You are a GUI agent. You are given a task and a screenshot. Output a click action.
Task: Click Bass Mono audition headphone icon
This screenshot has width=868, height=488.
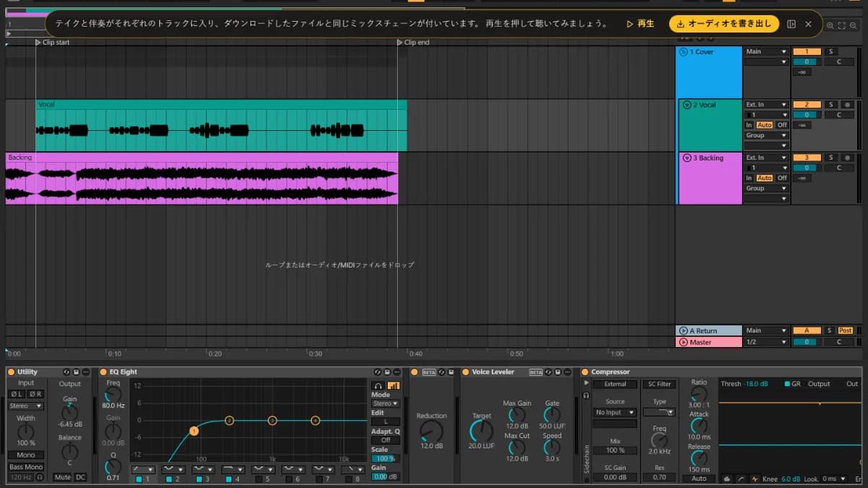click(x=40, y=477)
